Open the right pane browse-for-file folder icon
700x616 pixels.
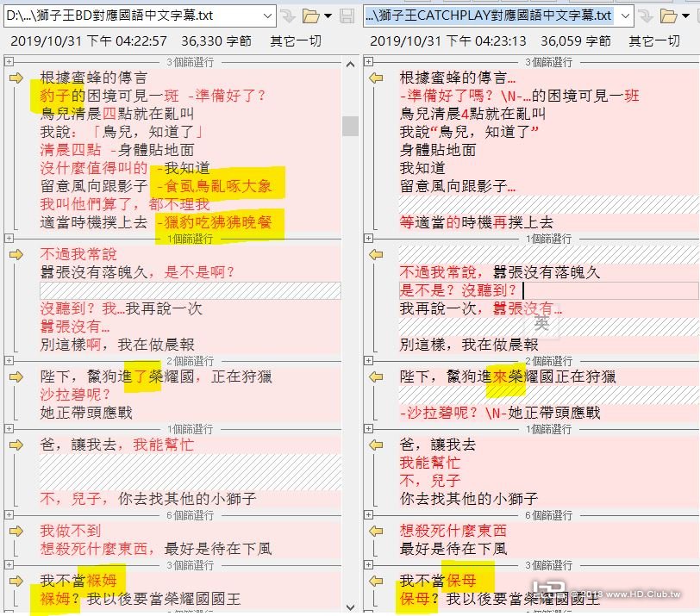(668, 16)
